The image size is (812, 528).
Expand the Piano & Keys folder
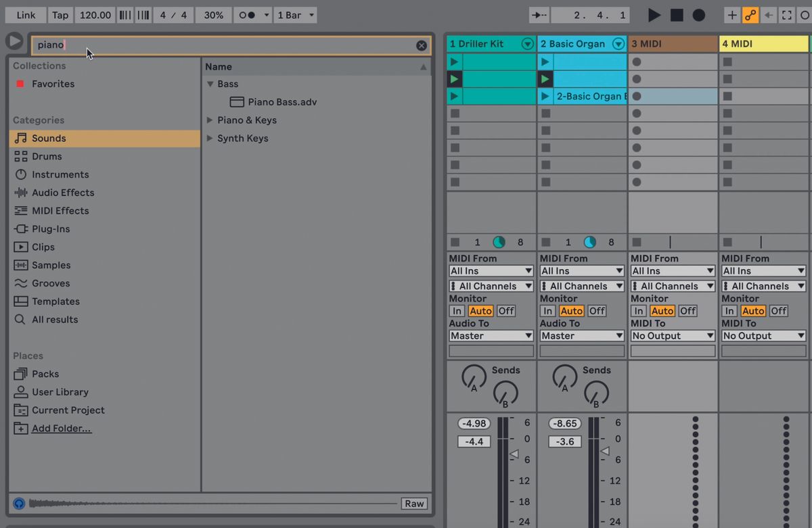[210, 120]
